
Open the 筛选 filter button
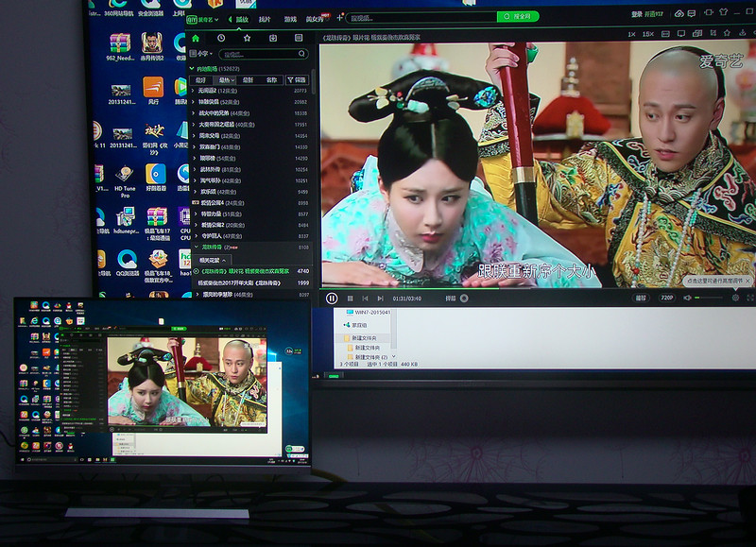pyautogui.click(x=297, y=80)
